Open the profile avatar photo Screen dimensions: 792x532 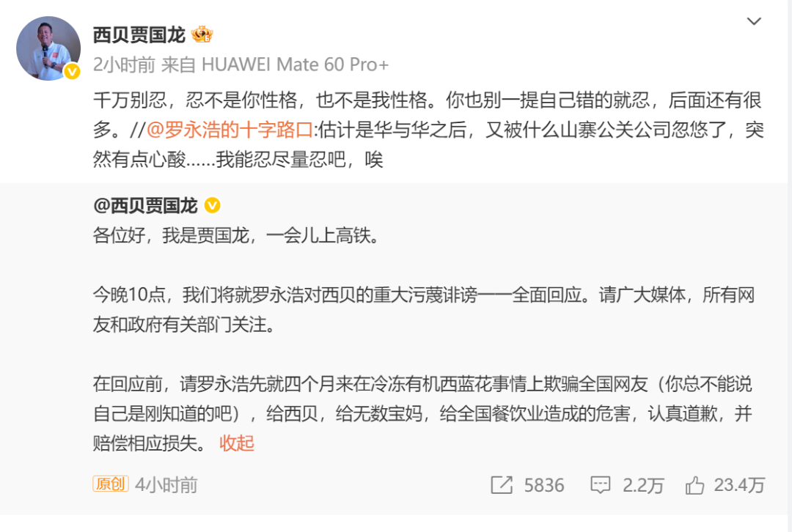(x=48, y=48)
